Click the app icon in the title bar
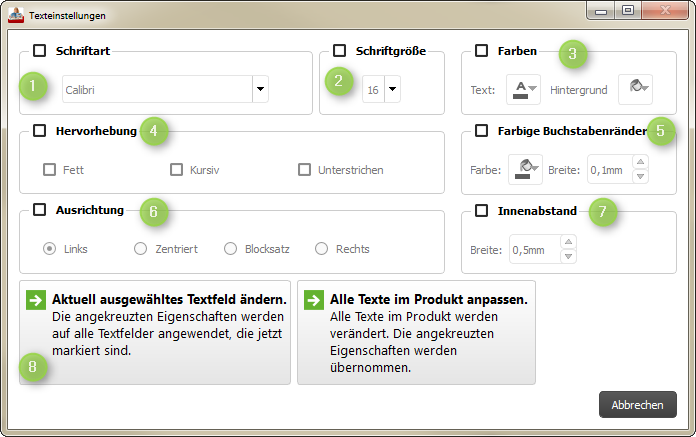696x437 pixels. coord(16,16)
